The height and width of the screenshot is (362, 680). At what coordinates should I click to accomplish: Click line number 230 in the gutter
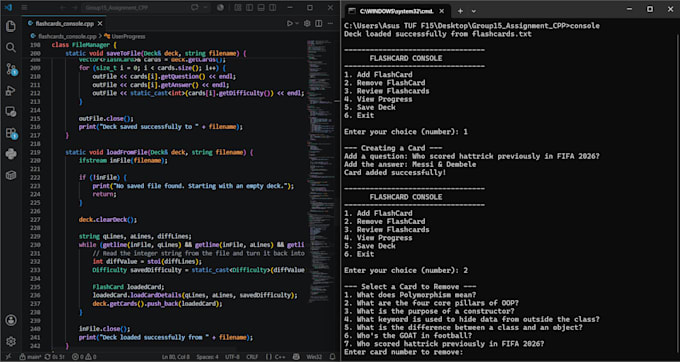coord(36,245)
